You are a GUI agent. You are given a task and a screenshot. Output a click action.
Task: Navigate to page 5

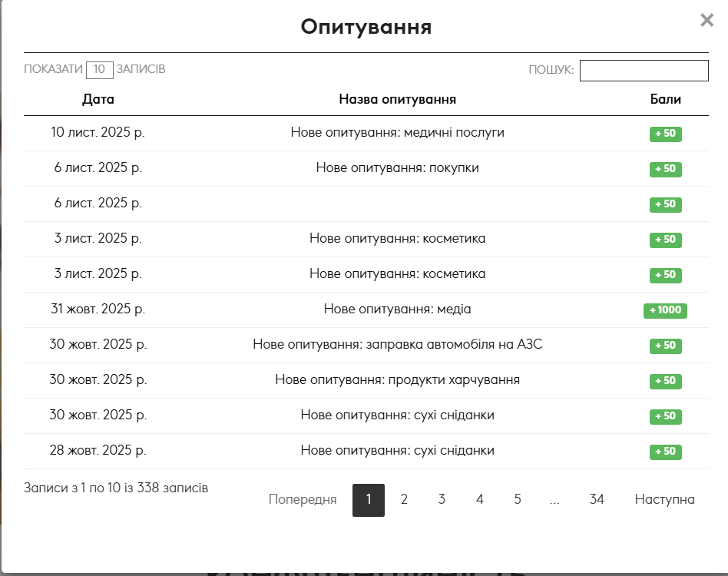click(518, 500)
